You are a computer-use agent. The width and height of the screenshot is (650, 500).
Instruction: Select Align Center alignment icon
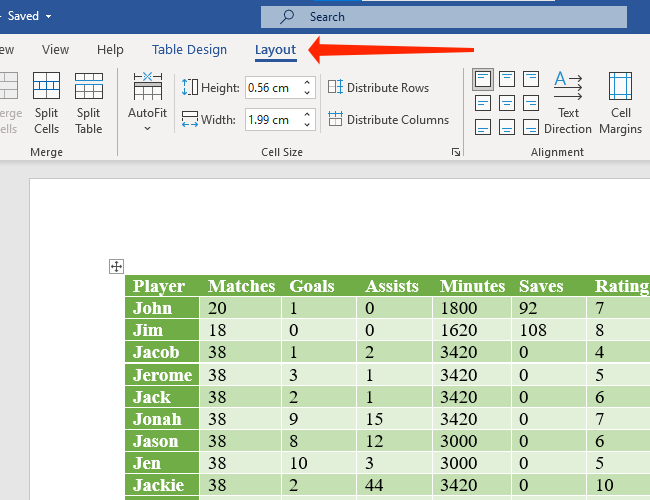[507, 103]
